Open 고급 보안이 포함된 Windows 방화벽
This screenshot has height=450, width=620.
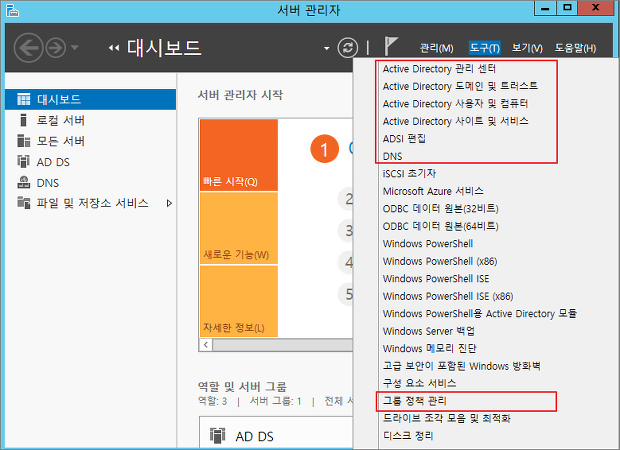(x=461, y=366)
